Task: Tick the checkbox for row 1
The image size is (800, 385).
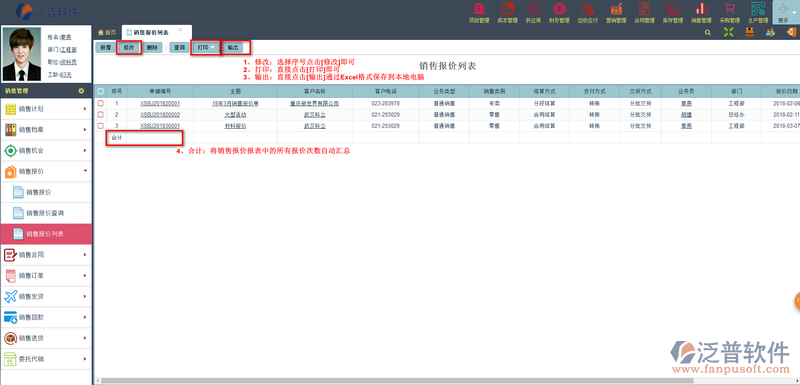Action: click(101, 103)
